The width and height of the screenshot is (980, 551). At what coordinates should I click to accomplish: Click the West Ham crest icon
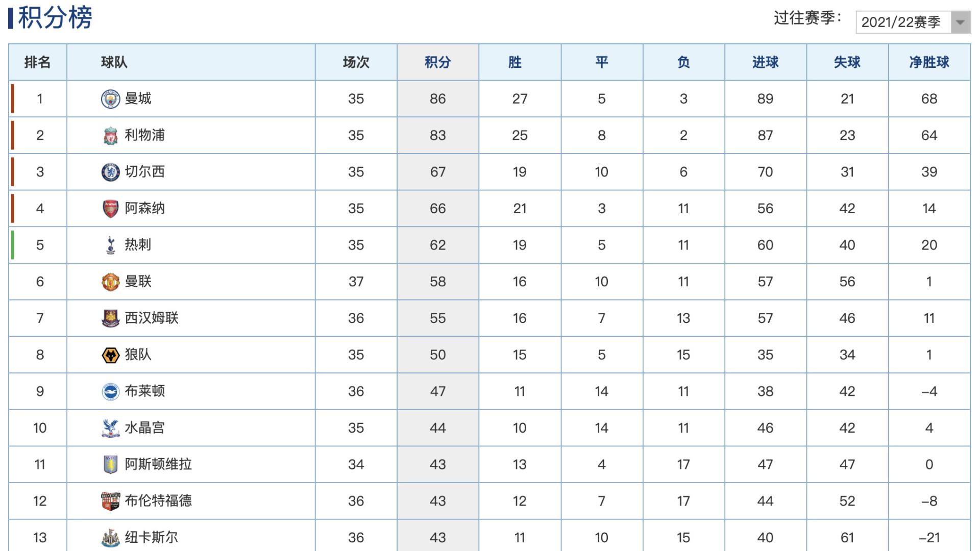pyautogui.click(x=110, y=318)
